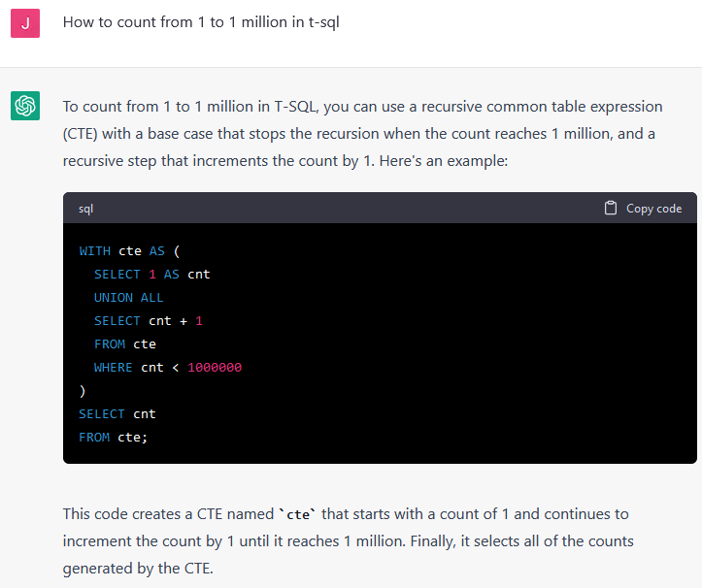Viewport: 702px width, 588px height.
Task: Click the WITH keyword in the code
Action: [94, 251]
